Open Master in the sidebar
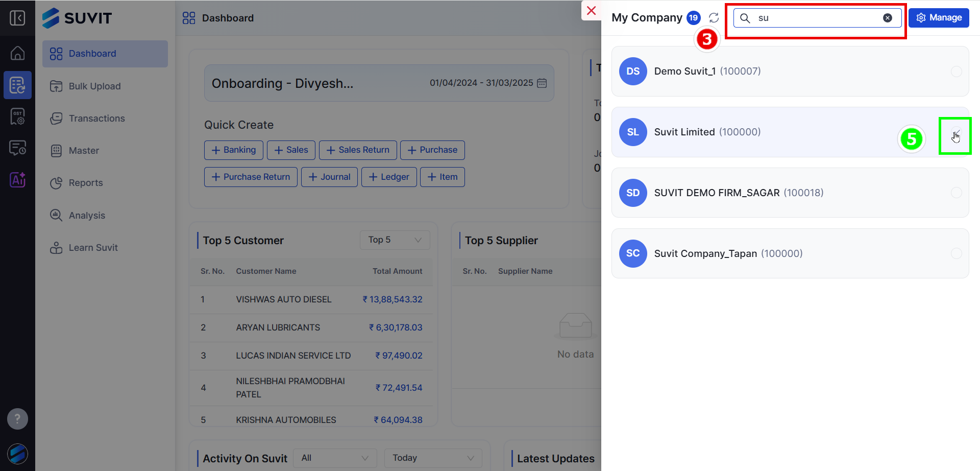Image resolution: width=980 pixels, height=471 pixels. (105, 151)
